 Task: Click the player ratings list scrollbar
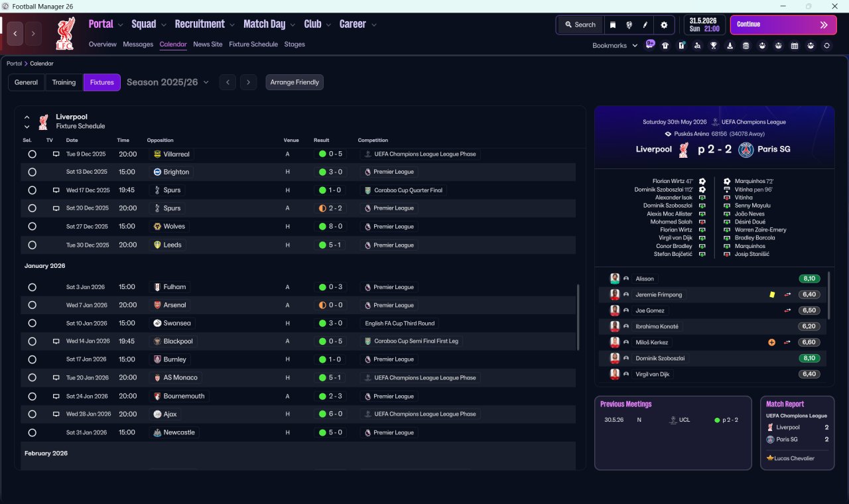(829, 295)
